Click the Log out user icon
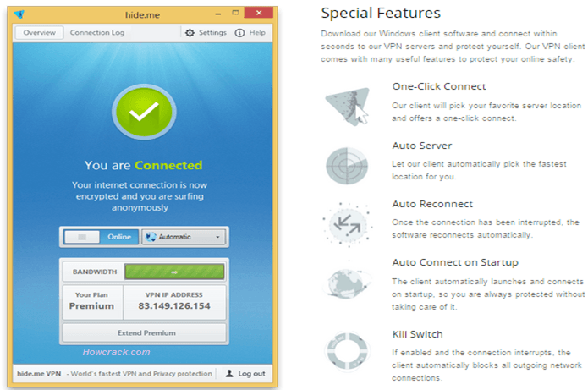This screenshot has height=390, width=588. [229, 373]
